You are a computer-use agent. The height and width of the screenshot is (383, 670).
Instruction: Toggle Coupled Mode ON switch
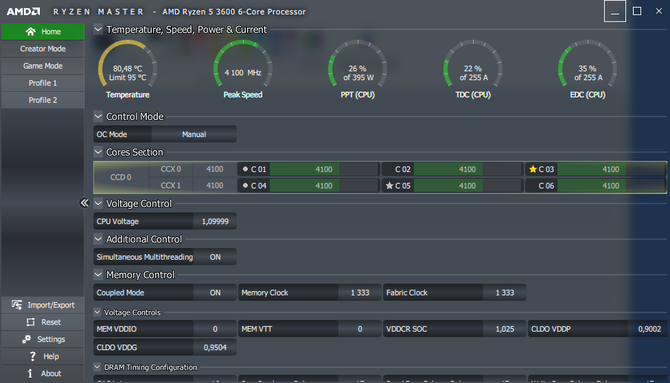click(215, 293)
